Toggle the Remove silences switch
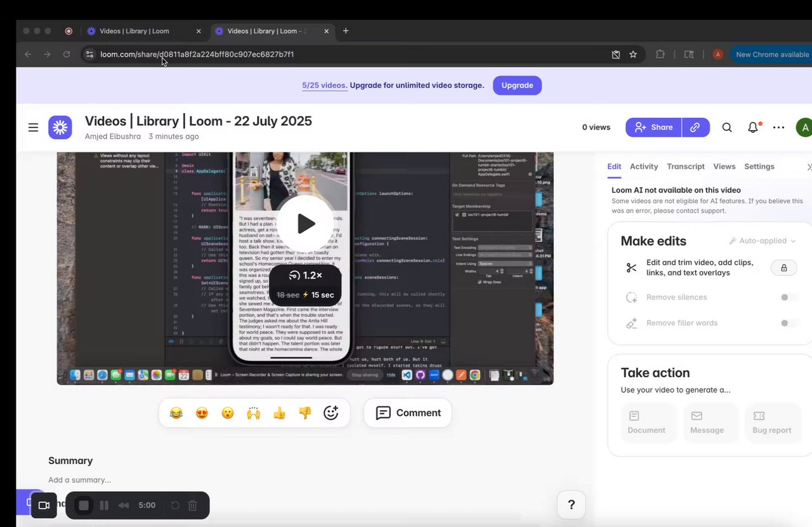This screenshot has height=527, width=812. (x=789, y=297)
